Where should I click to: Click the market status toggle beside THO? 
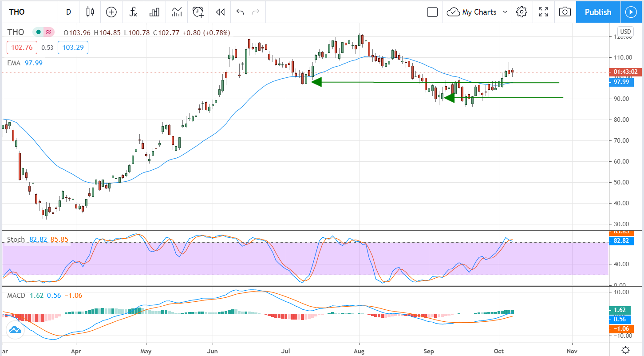click(43, 32)
